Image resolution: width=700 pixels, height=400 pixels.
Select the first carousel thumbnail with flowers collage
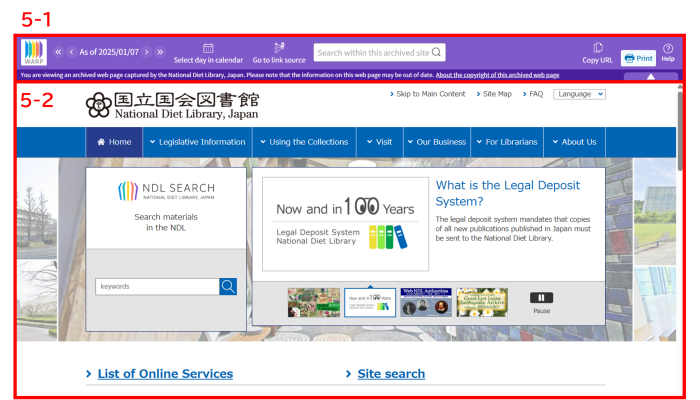(314, 303)
